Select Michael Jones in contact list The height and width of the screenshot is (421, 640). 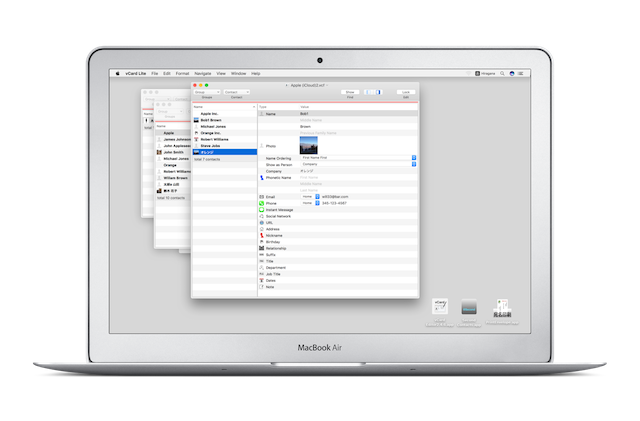224,127
